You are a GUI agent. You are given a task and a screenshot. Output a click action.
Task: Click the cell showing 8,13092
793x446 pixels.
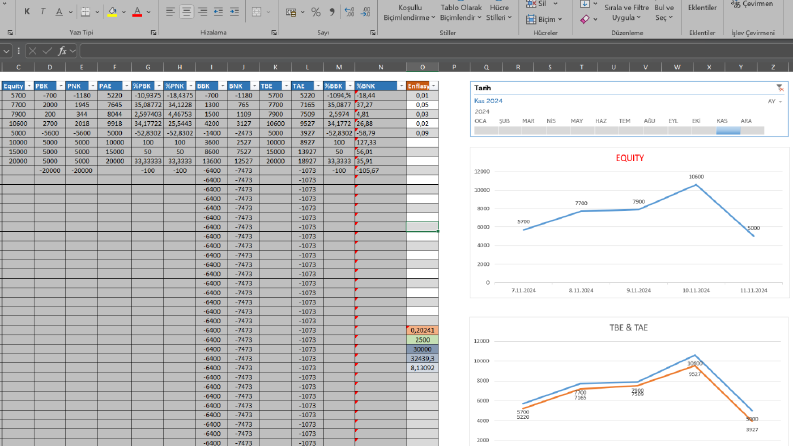pos(422,368)
